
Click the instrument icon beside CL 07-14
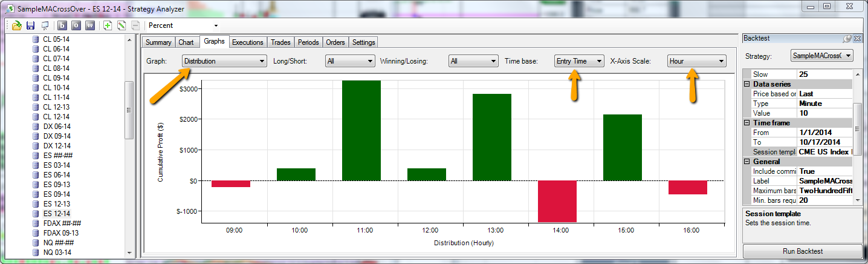(x=36, y=59)
